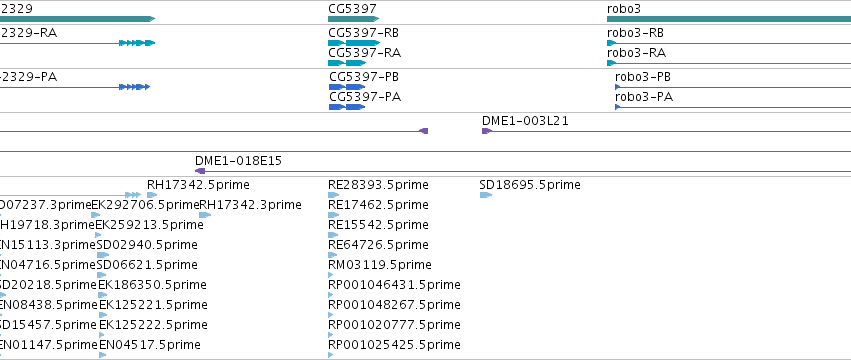
Task: Click the light-blue arrow under RE28393.5prime
Action: tap(333, 195)
